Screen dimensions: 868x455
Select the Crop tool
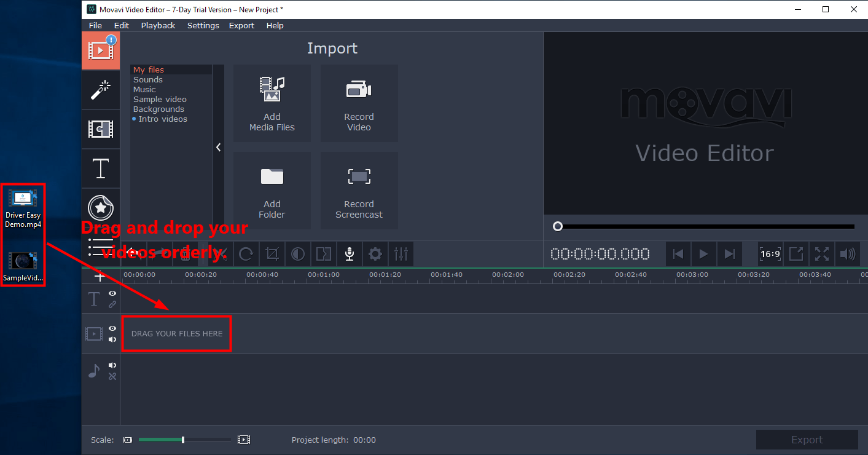[272, 254]
